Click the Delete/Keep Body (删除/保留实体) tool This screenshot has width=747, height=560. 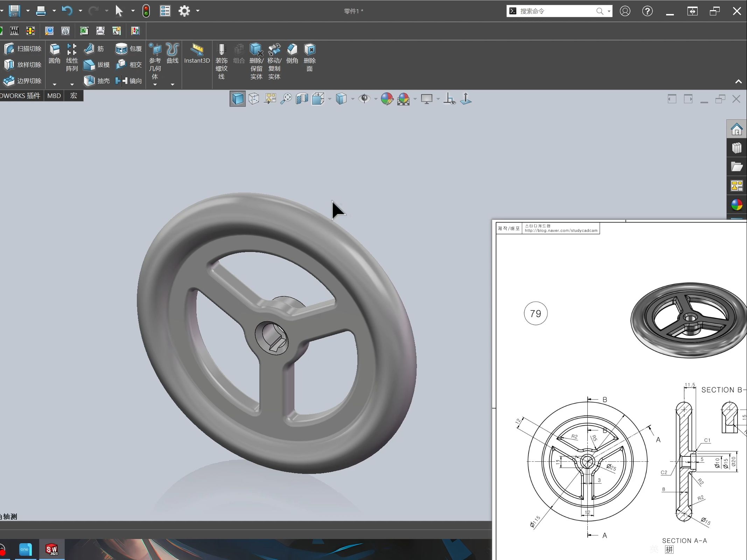pyautogui.click(x=256, y=61)
